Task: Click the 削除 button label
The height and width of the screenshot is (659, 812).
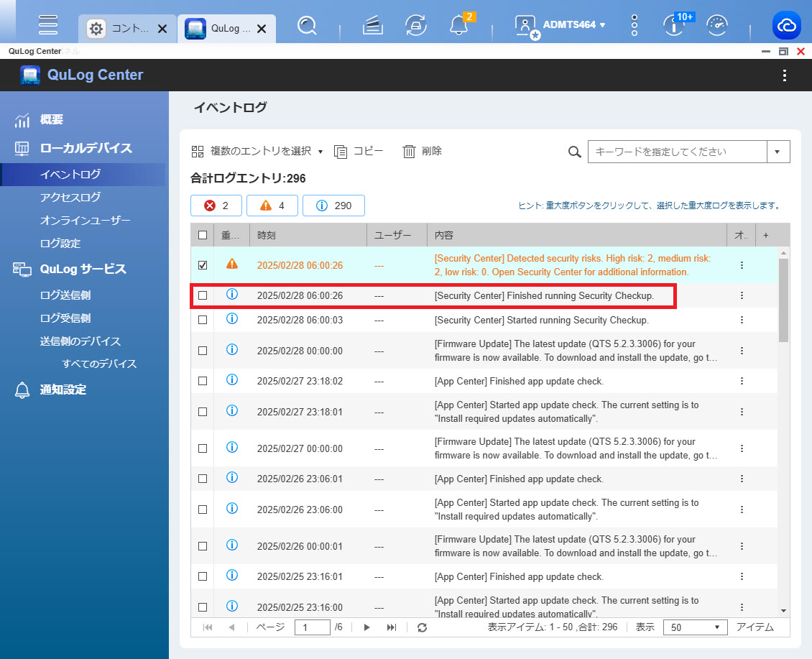Action: (431, 152)
